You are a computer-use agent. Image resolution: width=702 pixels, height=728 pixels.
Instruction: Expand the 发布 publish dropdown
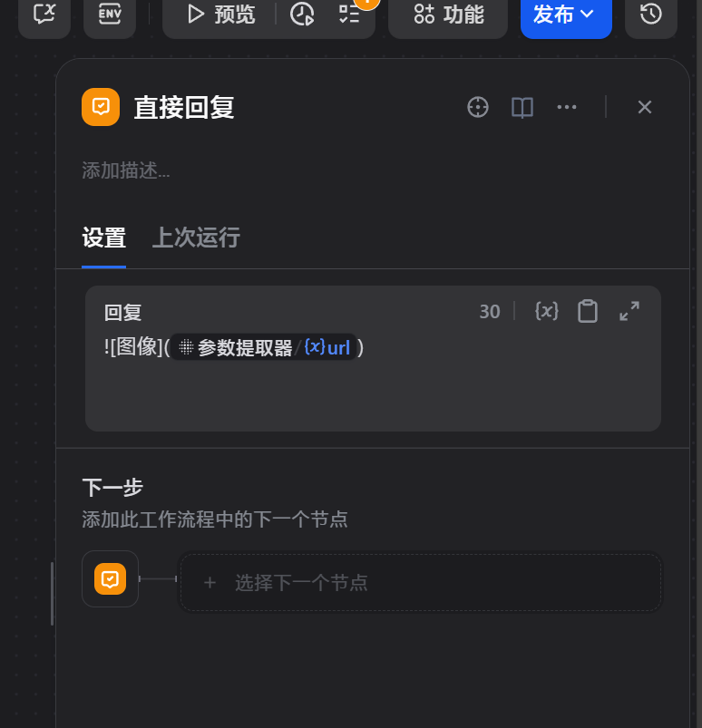(565, 15)
